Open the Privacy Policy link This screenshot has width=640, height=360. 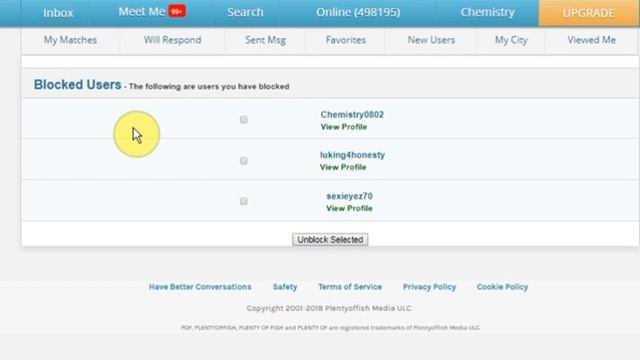pyautogui.click(x=429, y=287)
